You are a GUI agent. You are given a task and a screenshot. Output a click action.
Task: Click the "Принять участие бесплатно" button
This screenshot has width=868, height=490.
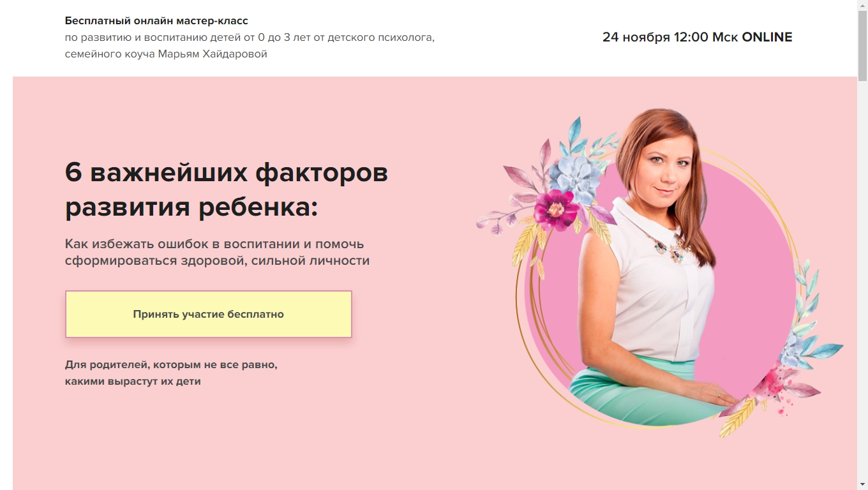[209, 314]
